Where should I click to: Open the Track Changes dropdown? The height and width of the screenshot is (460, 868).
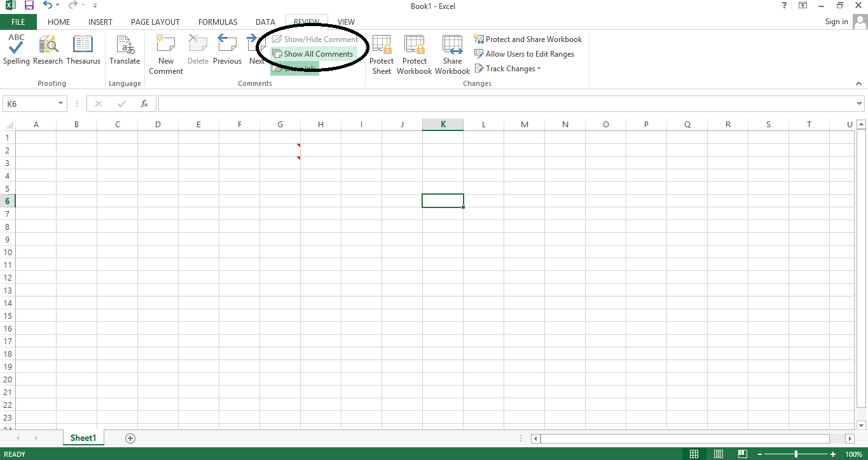pos(507,68)
